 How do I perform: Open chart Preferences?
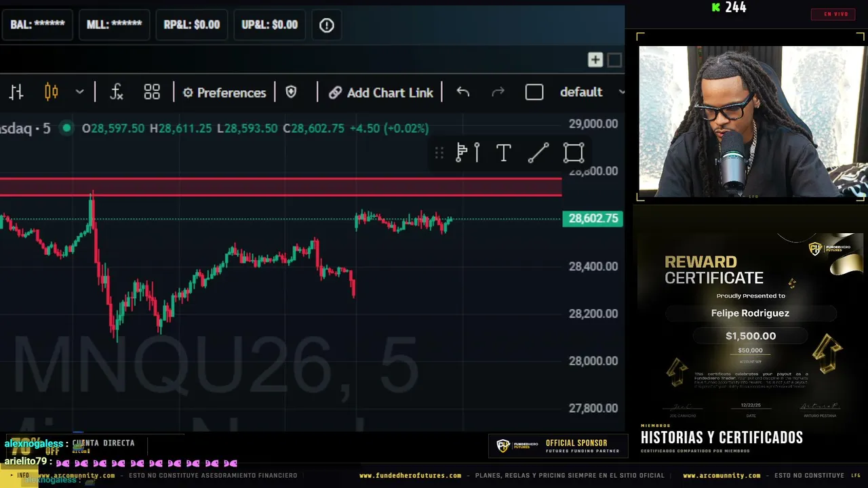point(224,92)
